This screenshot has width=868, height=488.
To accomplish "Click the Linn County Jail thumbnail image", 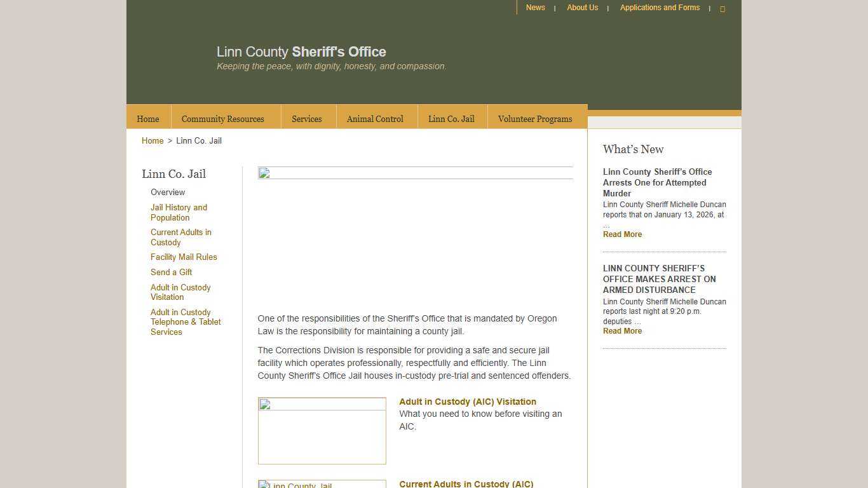I will (322, 484).
